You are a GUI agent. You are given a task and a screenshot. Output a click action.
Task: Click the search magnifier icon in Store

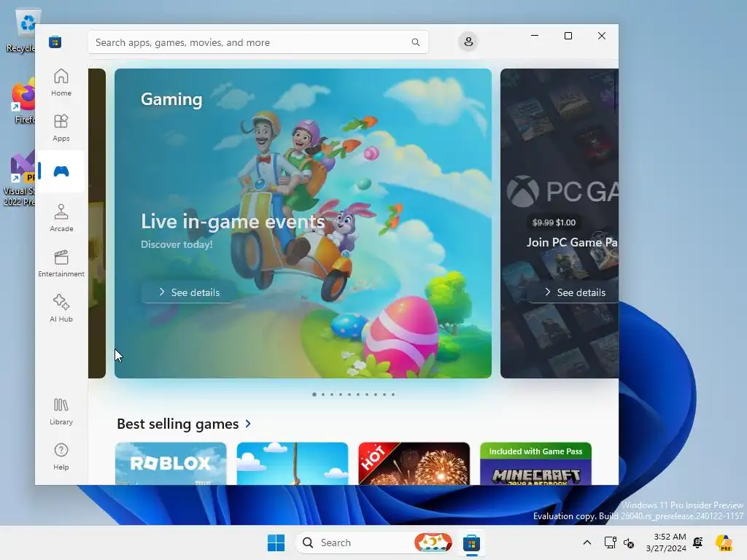[x=415, y=42]
